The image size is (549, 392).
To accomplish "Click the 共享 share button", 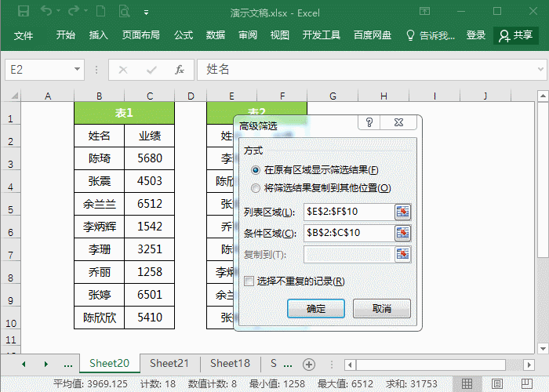I will (516, 35).
